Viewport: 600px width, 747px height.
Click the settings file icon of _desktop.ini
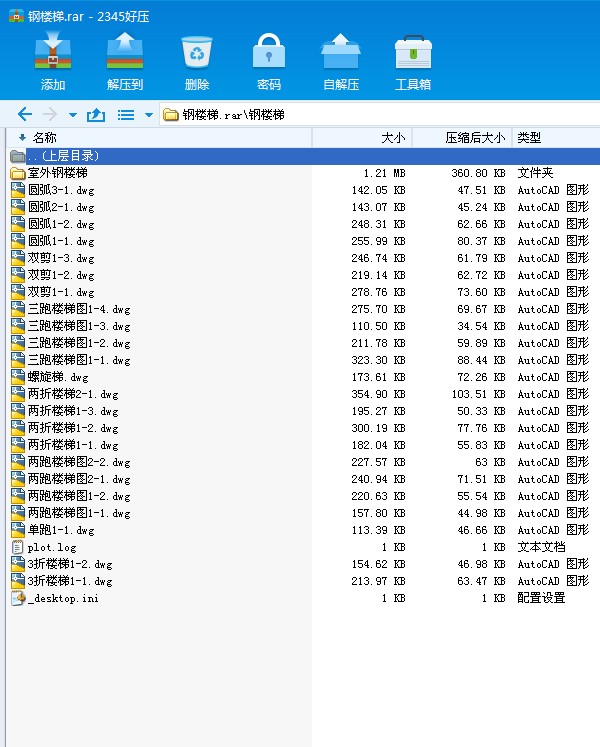(x=18, y=598)
